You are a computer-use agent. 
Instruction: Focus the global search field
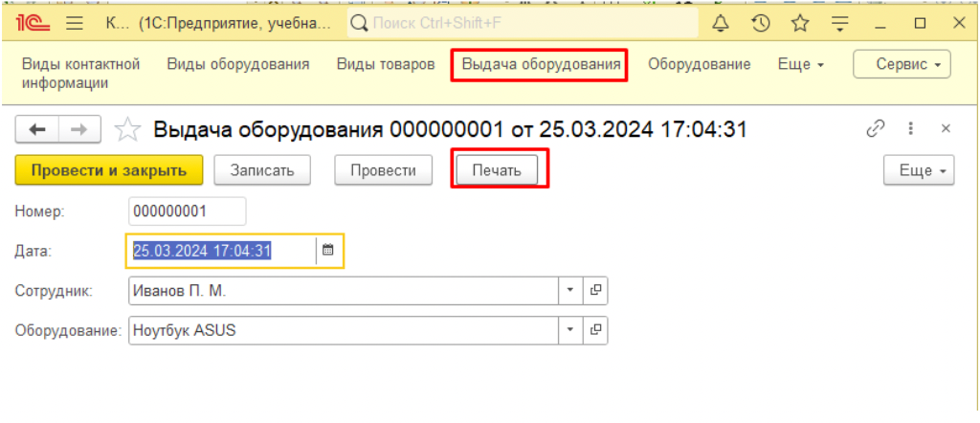coord(523,24)
